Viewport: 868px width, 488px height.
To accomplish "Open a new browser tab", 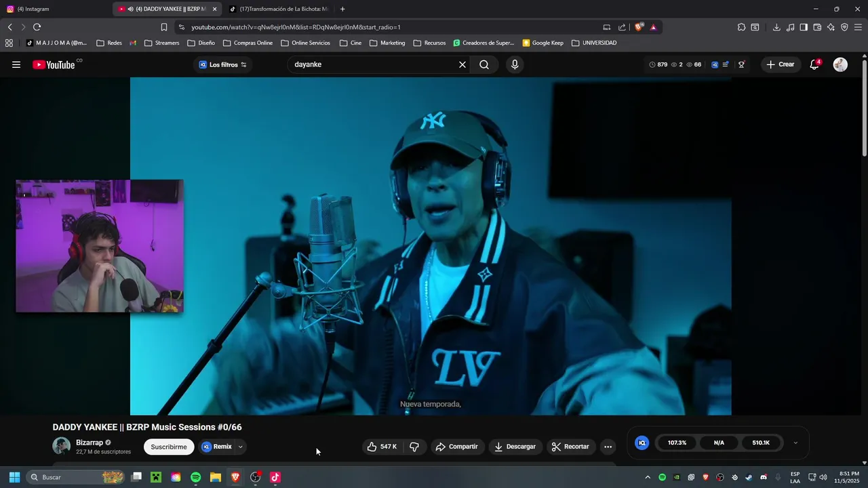I will [x=342, y=9].
